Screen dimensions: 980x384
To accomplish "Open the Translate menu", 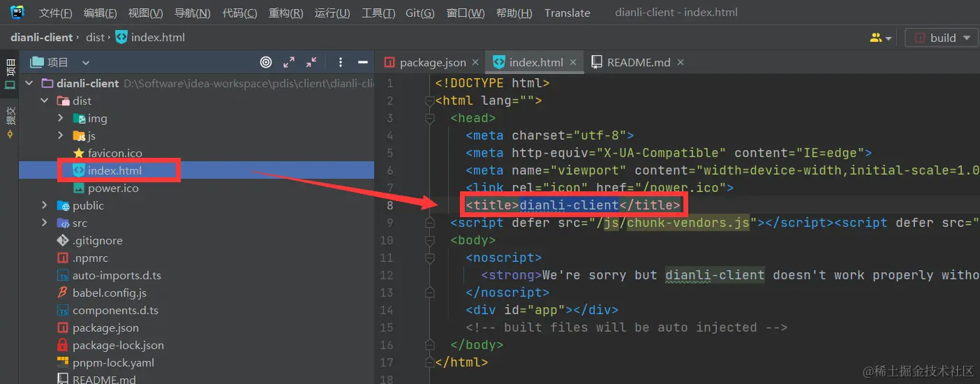I will (x=567, y=13).
